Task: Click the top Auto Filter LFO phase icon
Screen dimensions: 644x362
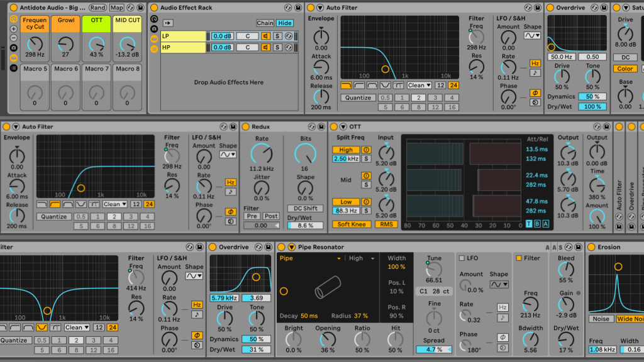Action: tap(535, 93)
